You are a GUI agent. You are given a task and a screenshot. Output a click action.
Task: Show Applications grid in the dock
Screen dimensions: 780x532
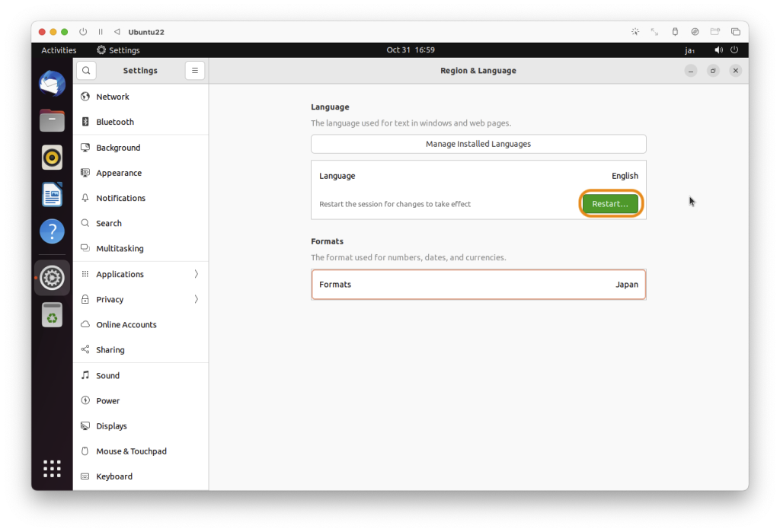tap(53, 469)
